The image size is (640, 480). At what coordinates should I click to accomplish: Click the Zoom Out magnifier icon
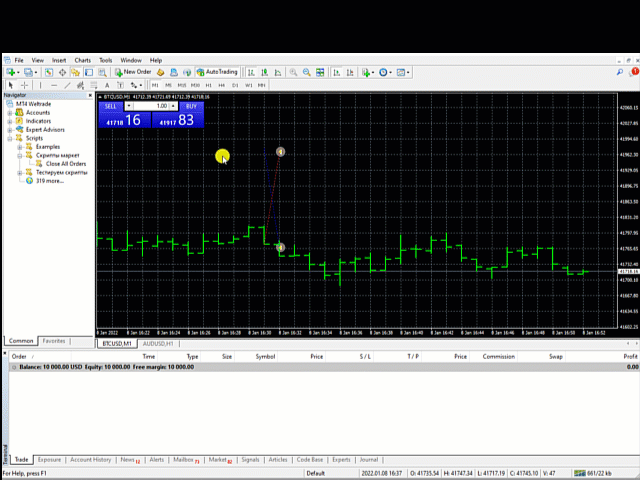[x=307, y=72]
